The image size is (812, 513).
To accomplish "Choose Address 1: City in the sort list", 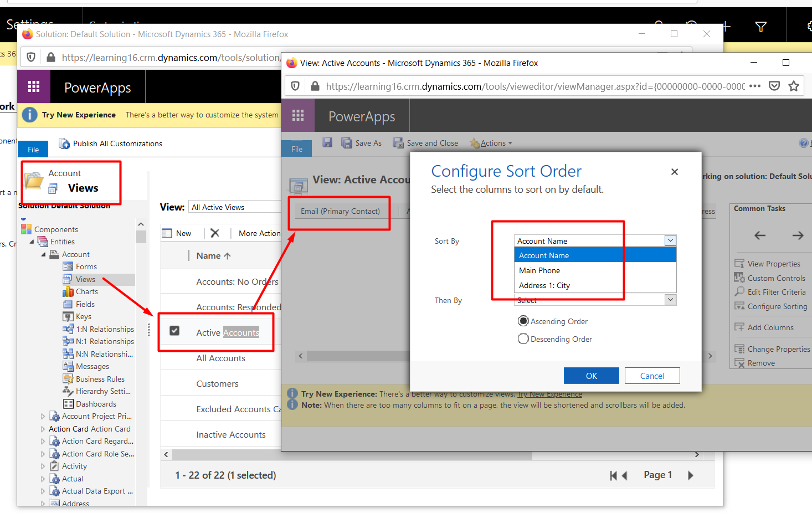I will [x=595, y=285].
